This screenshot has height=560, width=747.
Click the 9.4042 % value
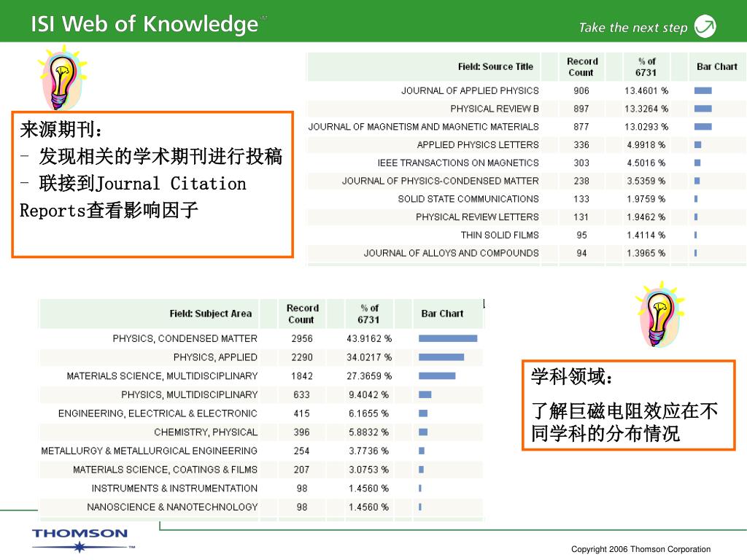coord(368,394)
